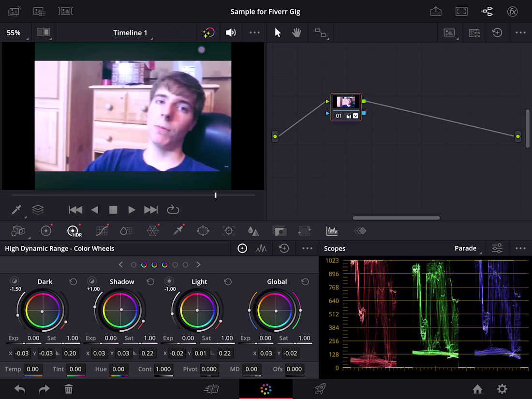Select the hand pan tool
The width and height of the screenshot is (532, 399).
tap(296, 33)
